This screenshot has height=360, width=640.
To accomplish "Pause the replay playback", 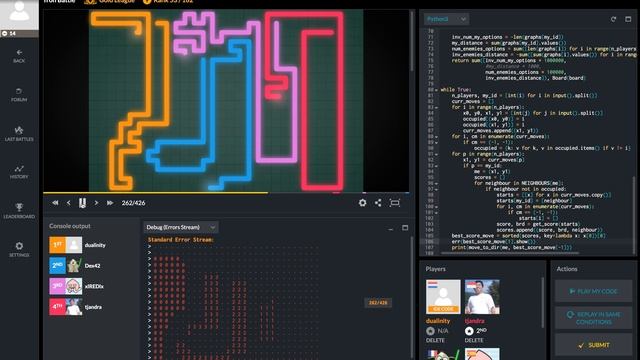I will [82, 203].
